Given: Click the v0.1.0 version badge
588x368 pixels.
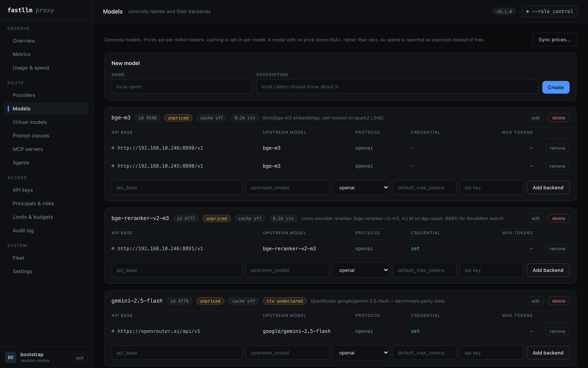Looking at the screenshot, I should 504,11.
